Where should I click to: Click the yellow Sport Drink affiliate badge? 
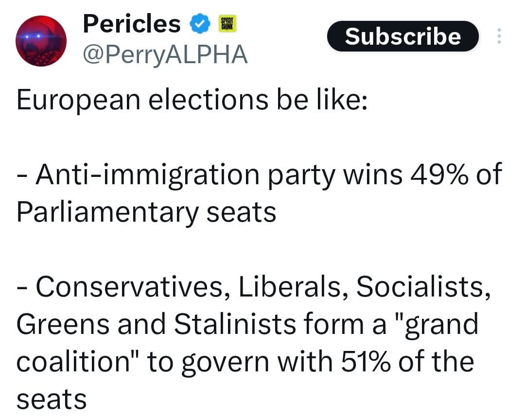(x=227, y=24)
